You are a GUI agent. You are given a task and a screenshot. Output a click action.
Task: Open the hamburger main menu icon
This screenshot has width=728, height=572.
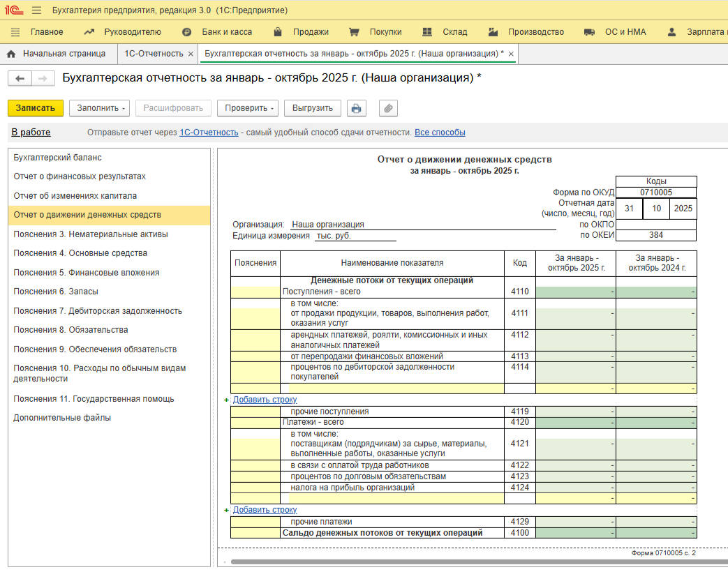point(36,10)
